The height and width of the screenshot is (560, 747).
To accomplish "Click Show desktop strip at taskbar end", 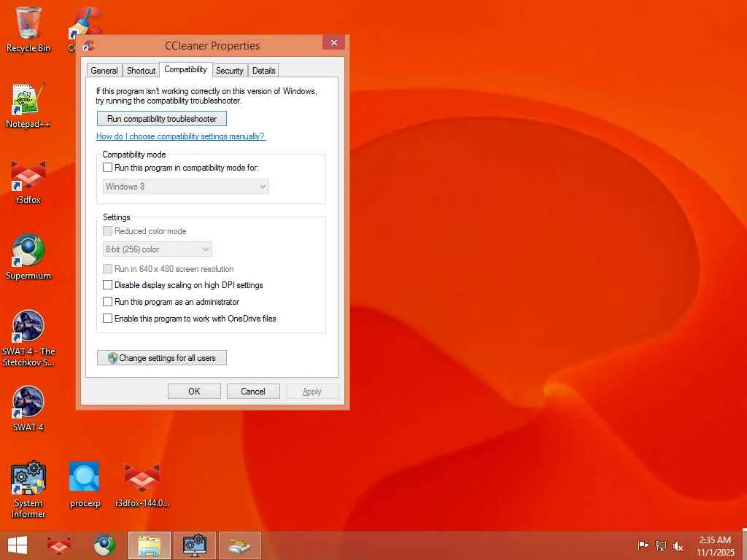I will tap(745, 545).
